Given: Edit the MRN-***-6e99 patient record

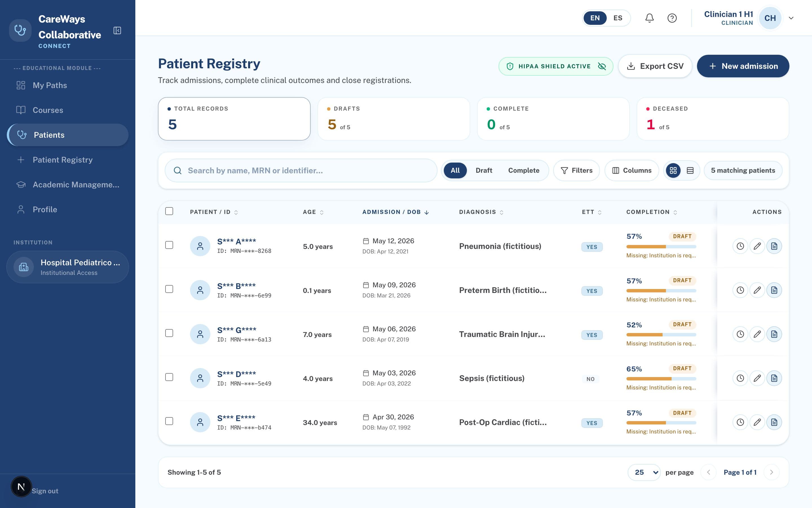Looking at the screenshot, I should coord(757,290).
